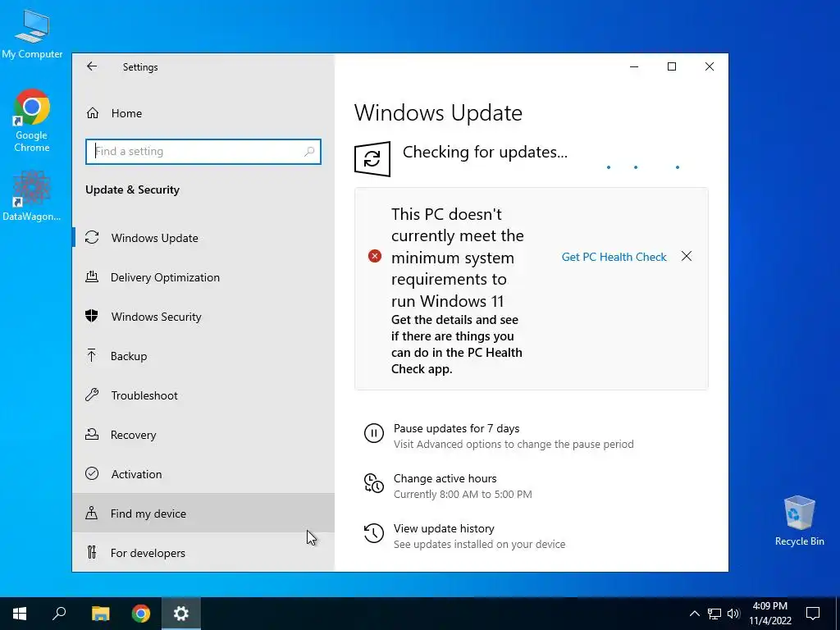
Task: Focus the Find a setting search box
Action: click(x=203, y=152)
